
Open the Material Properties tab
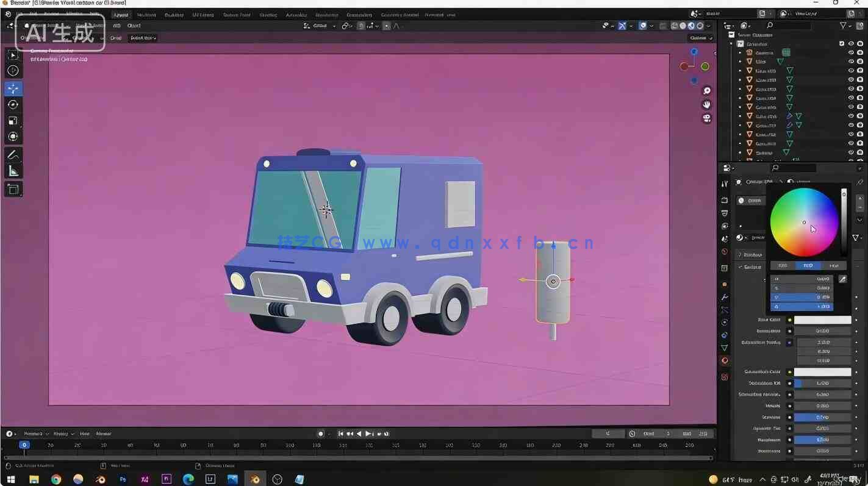[x=724, y=360]
